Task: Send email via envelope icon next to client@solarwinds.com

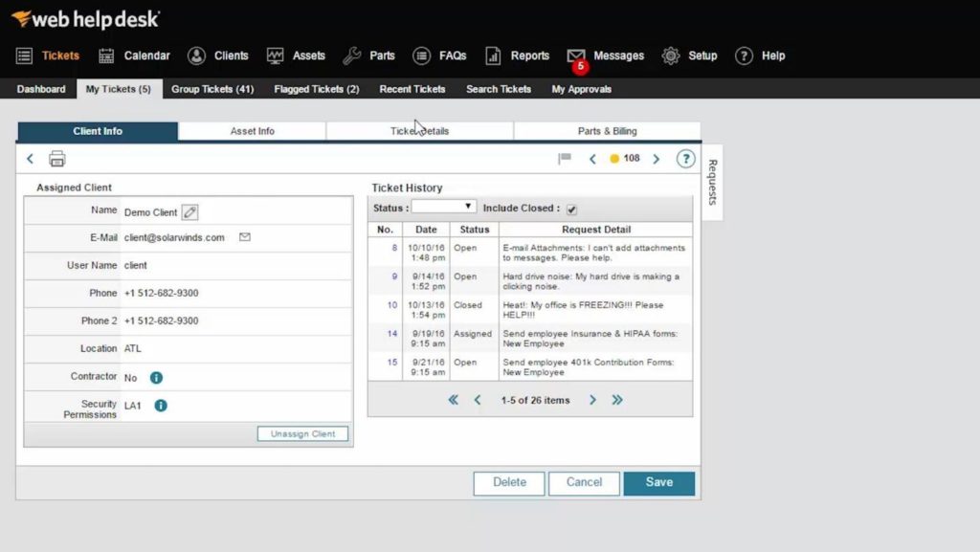Action: click(x=245, y=237)
